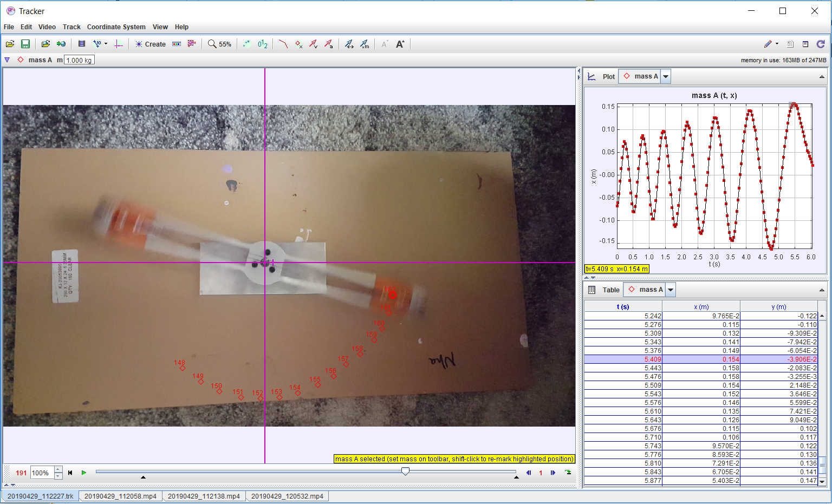Toggle trails display
This screenshot has width=832, height=504.
point(247,44)
